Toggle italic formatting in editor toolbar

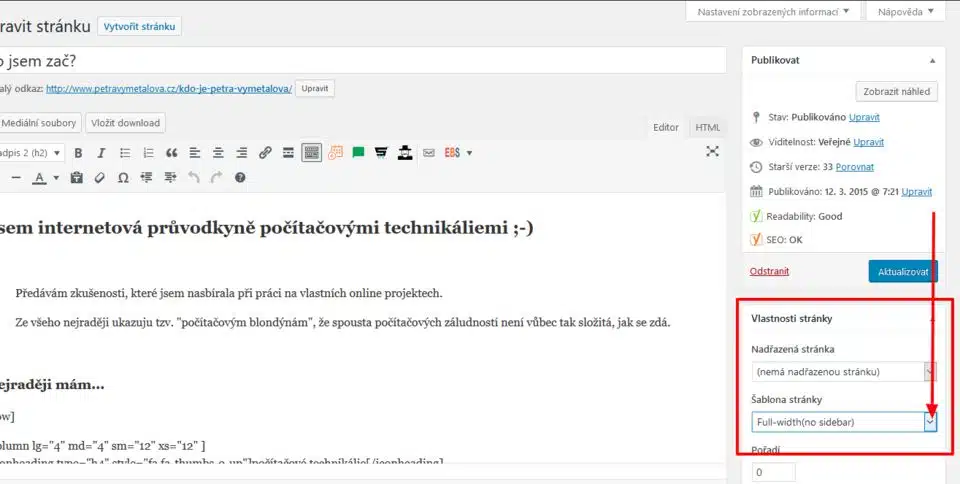coord(101,153)
